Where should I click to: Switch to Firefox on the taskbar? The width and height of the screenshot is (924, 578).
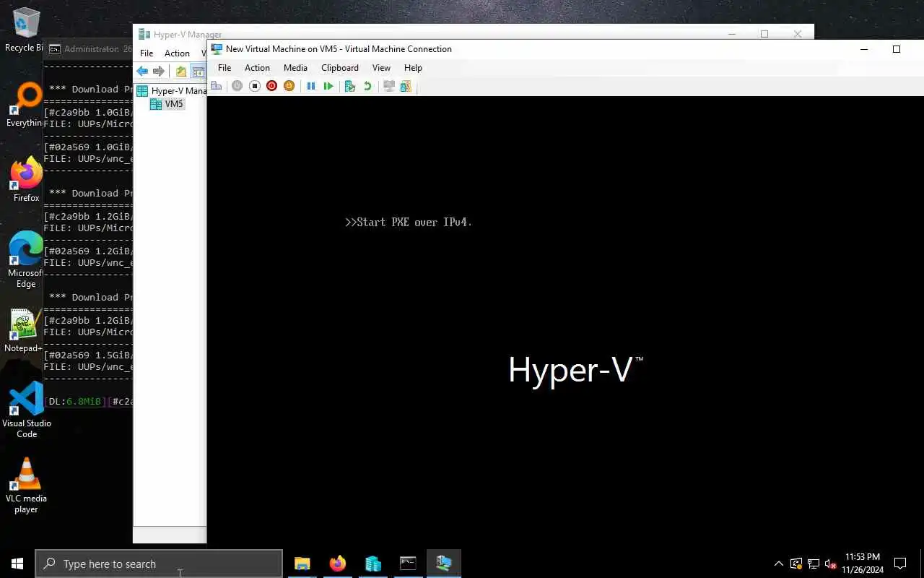pos(338,564)
